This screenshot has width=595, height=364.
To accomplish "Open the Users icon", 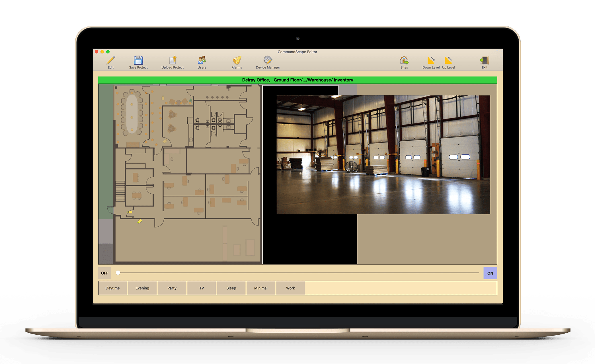I will click(202, 60).
